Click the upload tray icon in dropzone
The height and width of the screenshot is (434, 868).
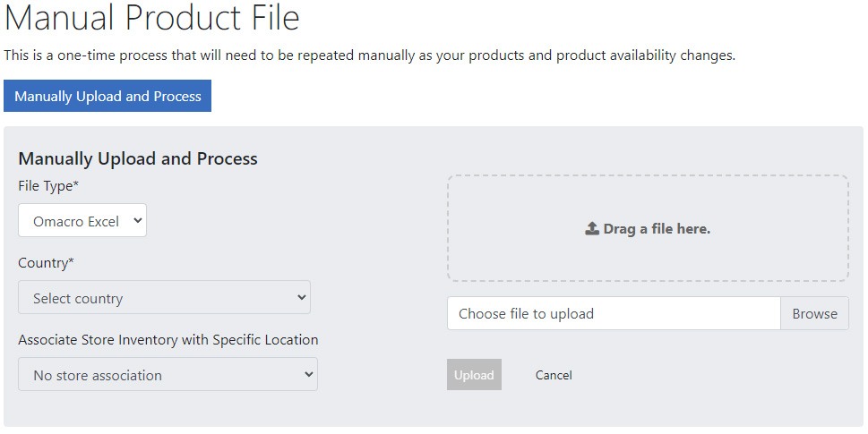[592, 228]
